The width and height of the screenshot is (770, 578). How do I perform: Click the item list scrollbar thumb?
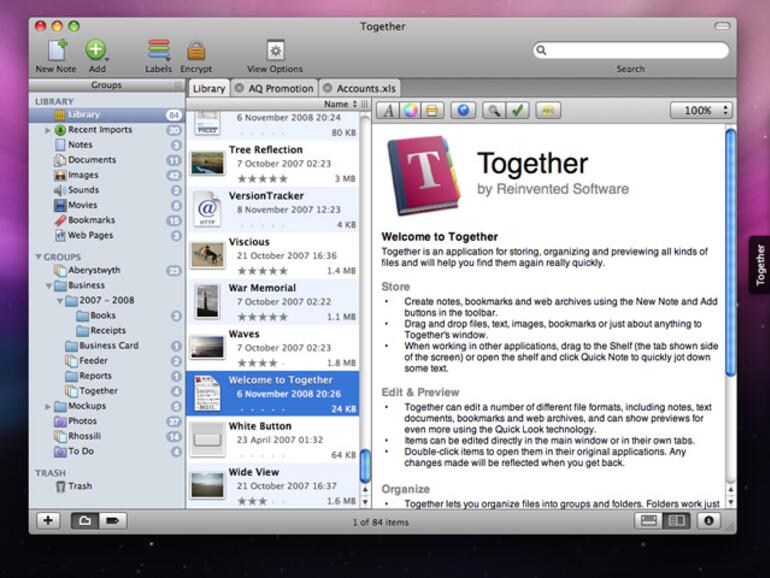(x=365, y=466)
